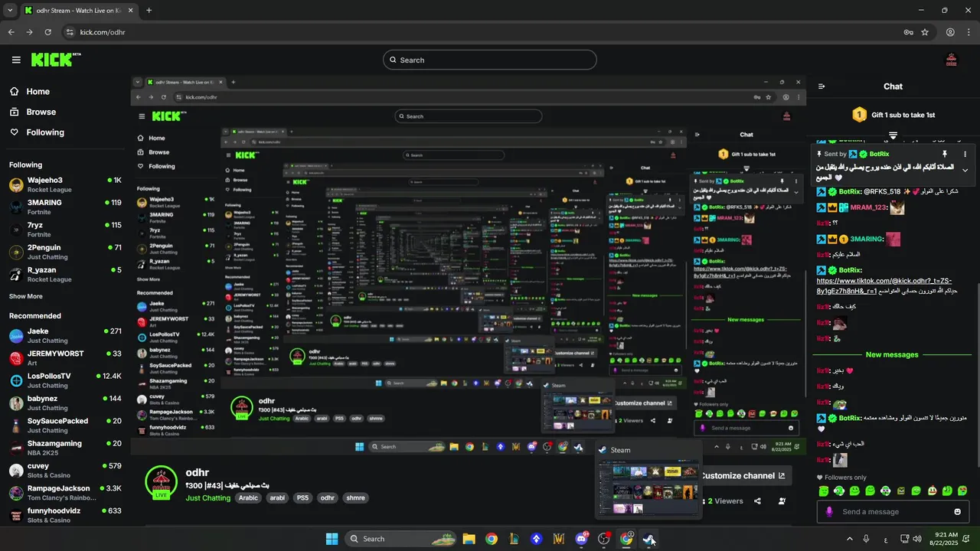Click MRAM_123 username in chat
This screenshot has width=980, height=551.
click(868, 207)
